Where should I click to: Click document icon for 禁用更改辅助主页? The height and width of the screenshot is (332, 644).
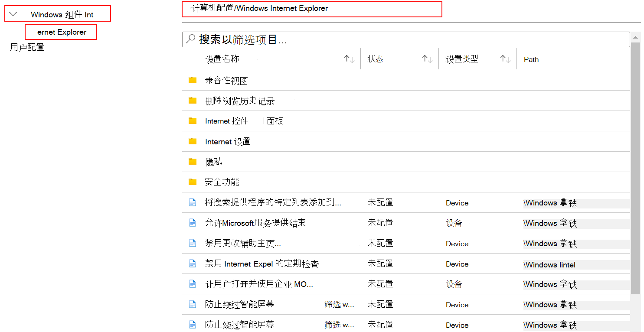point(193,243)
